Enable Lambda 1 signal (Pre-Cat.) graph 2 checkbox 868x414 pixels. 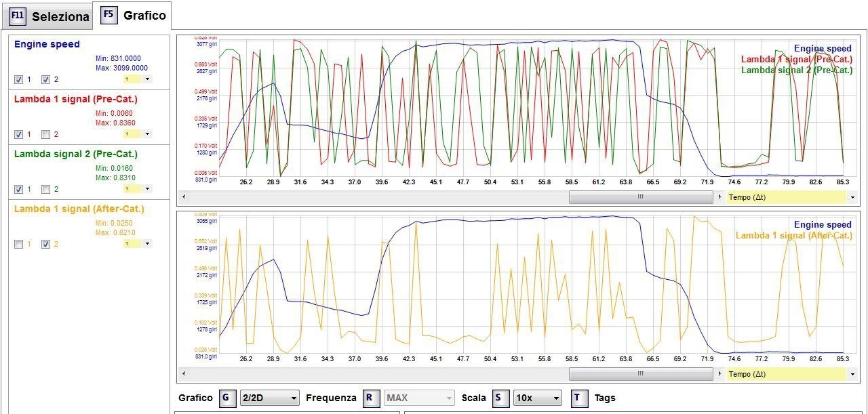click(x=45, y=134)
